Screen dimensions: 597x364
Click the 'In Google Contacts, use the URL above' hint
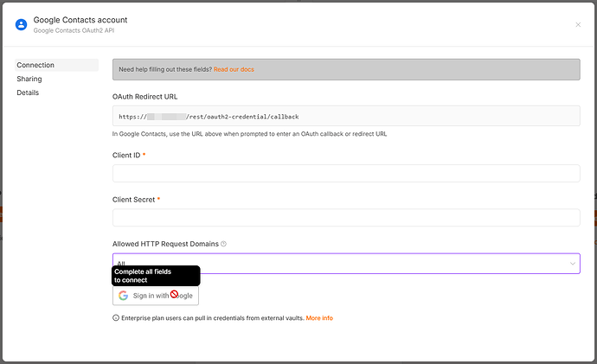coord(249,134)
